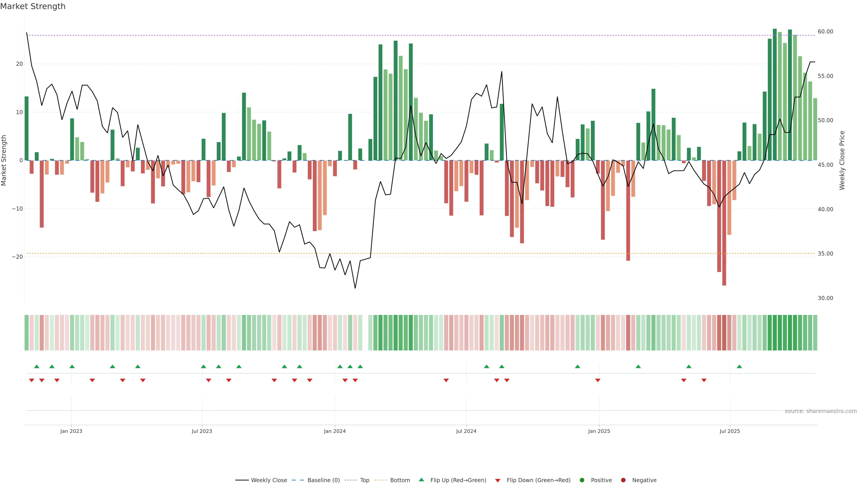The image size is (868, 488).
Task: Click the Jul 2025 x-axis label
Action: tap(729, 431)
